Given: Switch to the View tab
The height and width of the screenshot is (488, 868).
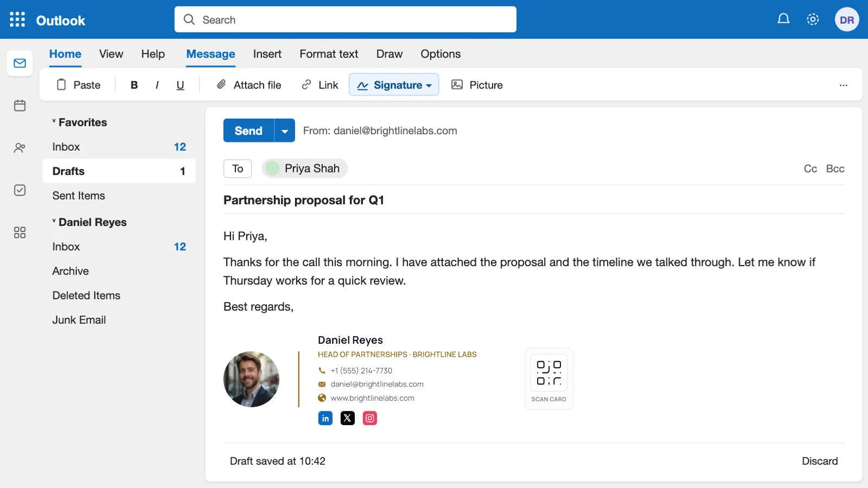Looking at the screenshot, I should pyautogui.click(x=111, y=54).
